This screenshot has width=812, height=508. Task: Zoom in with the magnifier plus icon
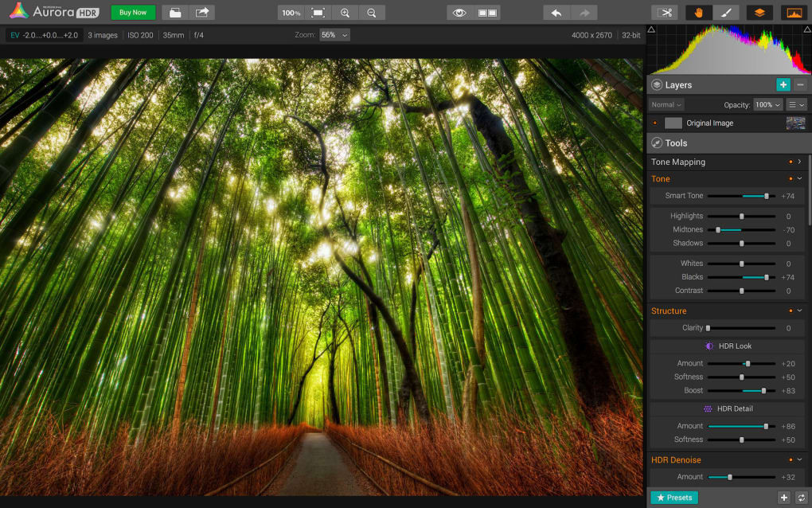[345, 13]
